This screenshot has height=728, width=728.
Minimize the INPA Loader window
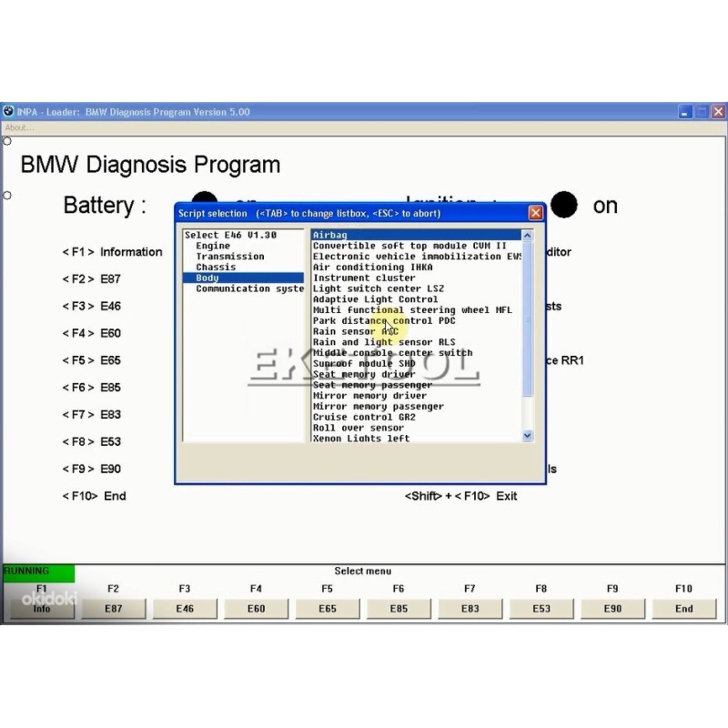coord(685,112)
